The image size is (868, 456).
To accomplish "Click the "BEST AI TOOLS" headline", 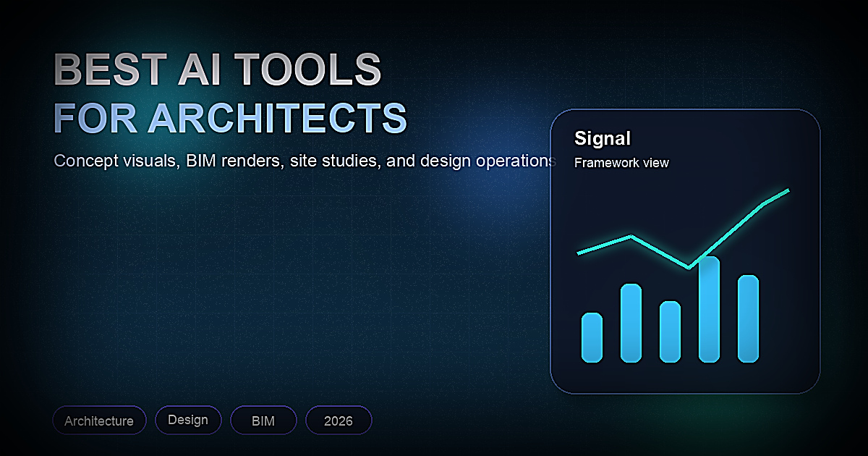I will pyautogui.click(x=217, y=71).
